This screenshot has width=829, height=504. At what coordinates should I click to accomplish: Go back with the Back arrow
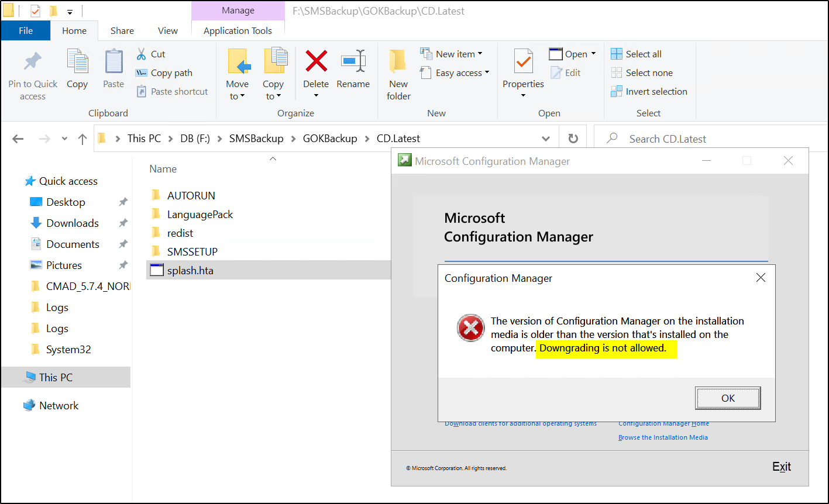coord(18,139)
